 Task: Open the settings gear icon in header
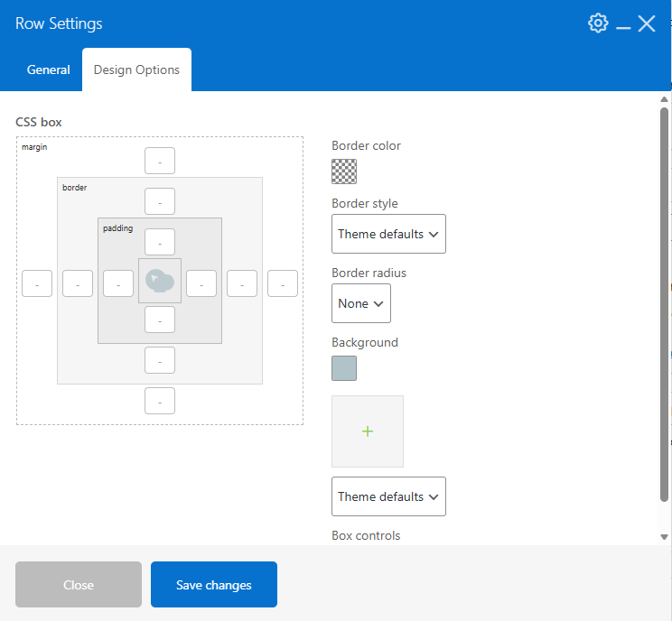click(598, 23)
